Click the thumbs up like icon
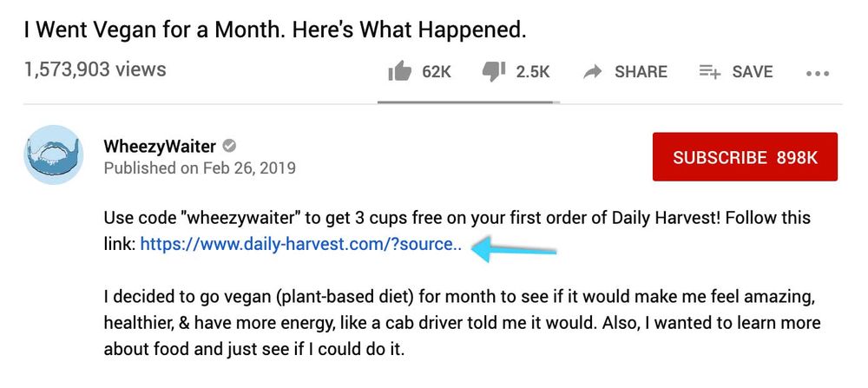868x388 pixels. click(399, 72)
